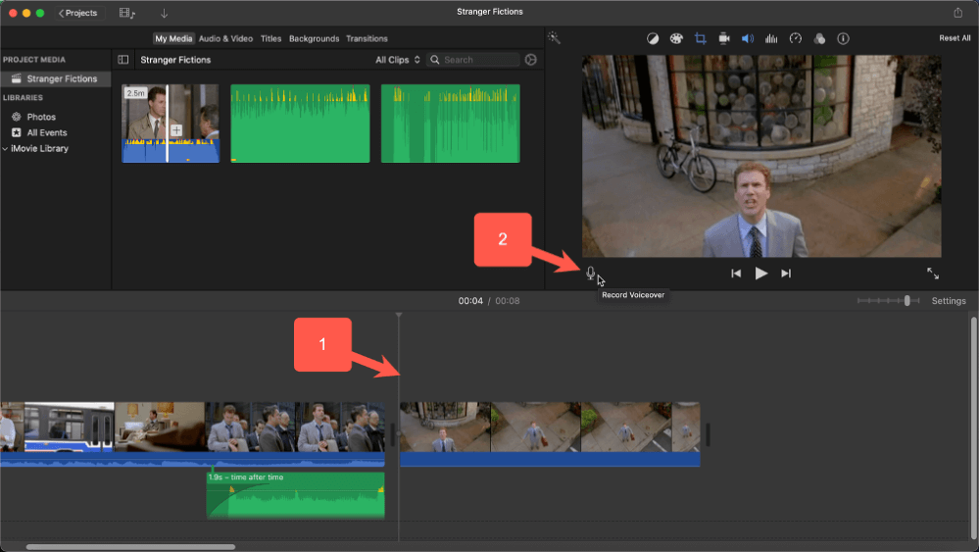Select Photos library

(41, 117)
